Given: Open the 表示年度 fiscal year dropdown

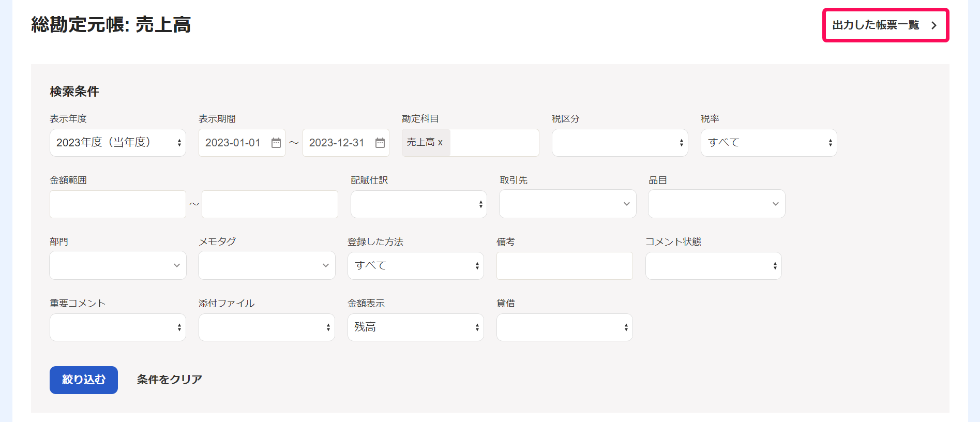Looking at the screenshot, I should pyautogui.click(x=117, y=143).
